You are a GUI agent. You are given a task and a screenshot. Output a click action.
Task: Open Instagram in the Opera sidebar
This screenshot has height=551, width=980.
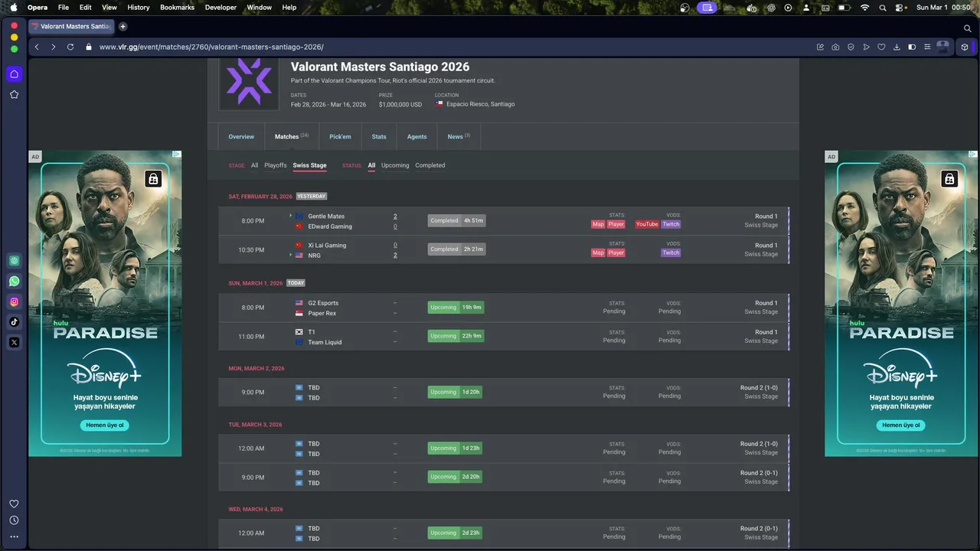tap(14, 302)
